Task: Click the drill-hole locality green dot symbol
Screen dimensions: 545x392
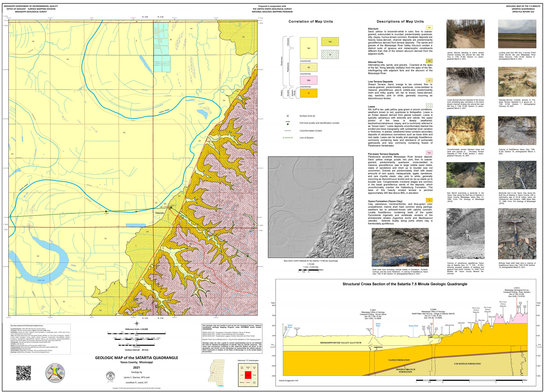Action: click(288, 124)
